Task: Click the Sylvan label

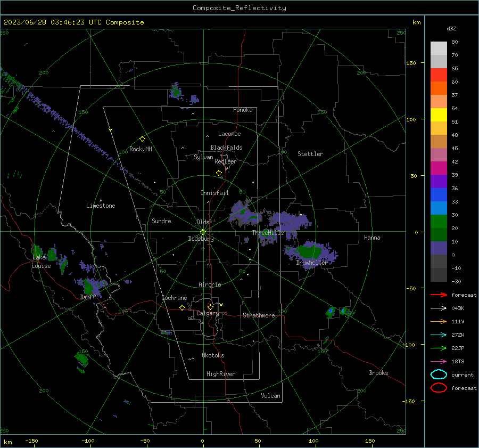Action: click(x=203, y=157)
